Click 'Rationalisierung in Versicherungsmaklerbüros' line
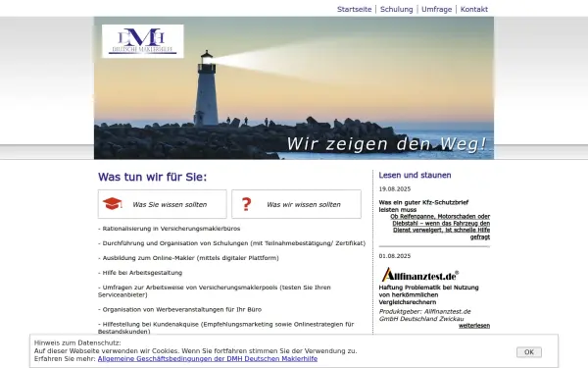 (170, 229)
